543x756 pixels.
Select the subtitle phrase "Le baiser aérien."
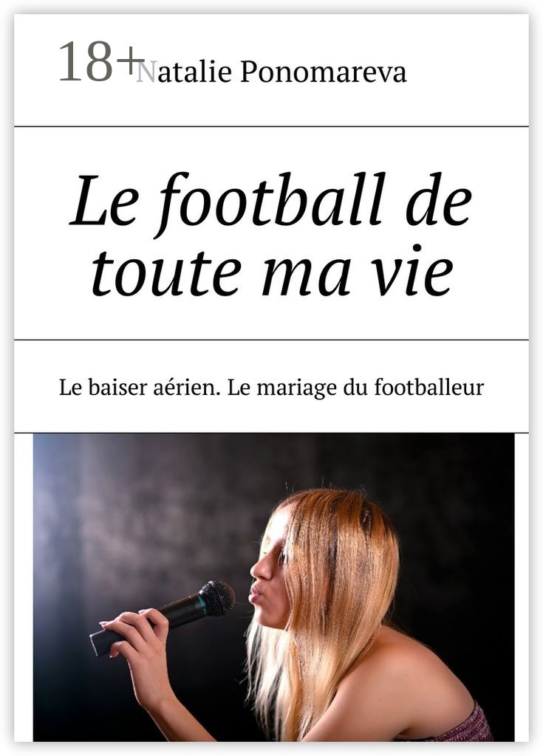(140, 388)
